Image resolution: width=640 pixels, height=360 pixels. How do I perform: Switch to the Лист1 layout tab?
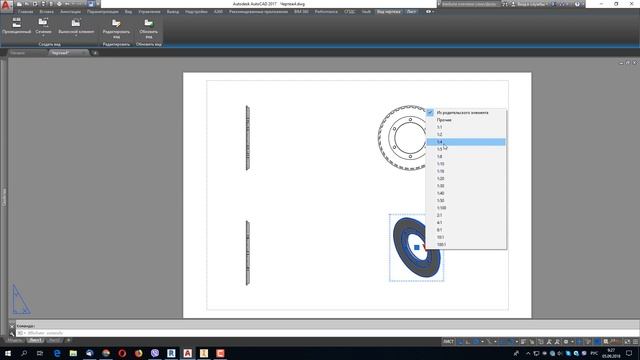point(35,340)
